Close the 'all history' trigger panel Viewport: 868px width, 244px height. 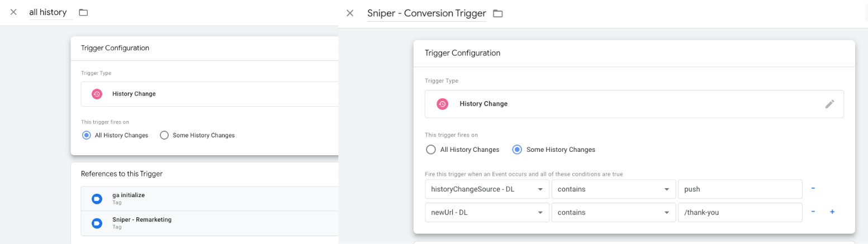pyautogui.click(x=13, y=12)
